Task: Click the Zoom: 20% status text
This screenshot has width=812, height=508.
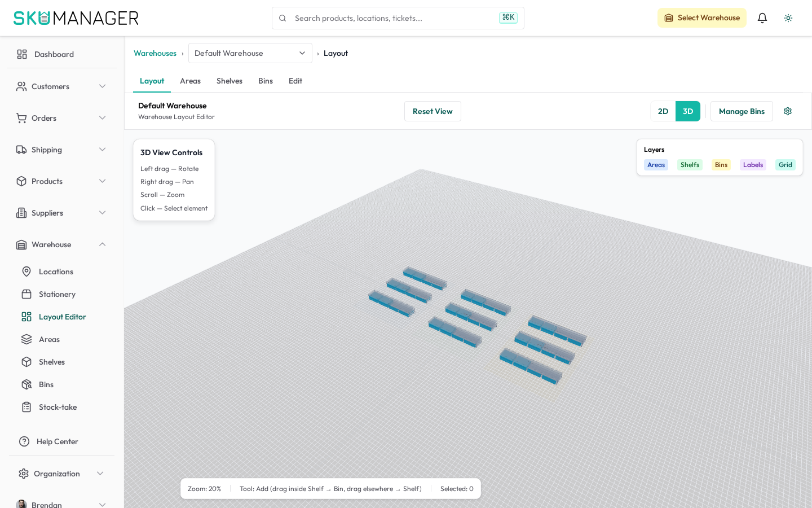Action: (204, 489)
